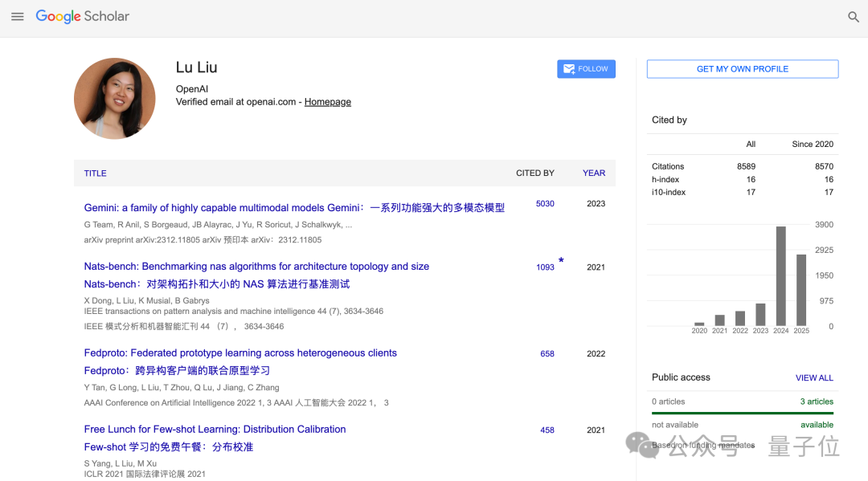Click the 2024 bar in citation chart
Image resolution: width=868 pixels, height=481 pixels.
coord(780,276)
